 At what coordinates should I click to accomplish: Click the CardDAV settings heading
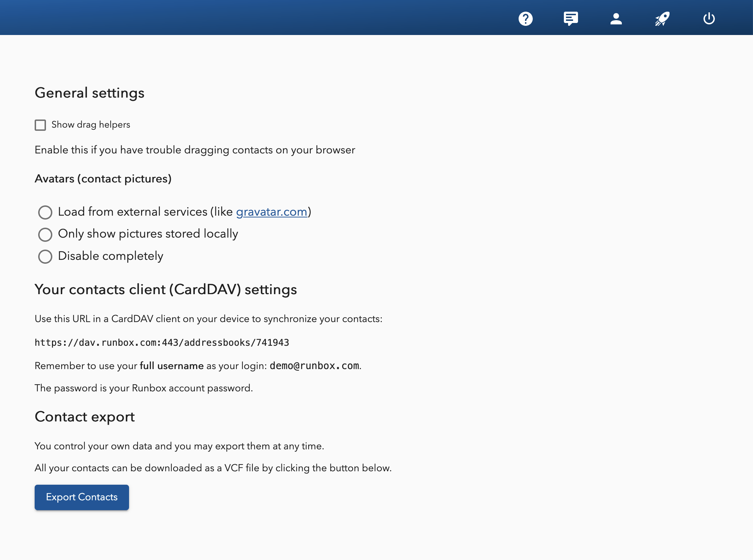pyautogui.click(x=166, y=290)
